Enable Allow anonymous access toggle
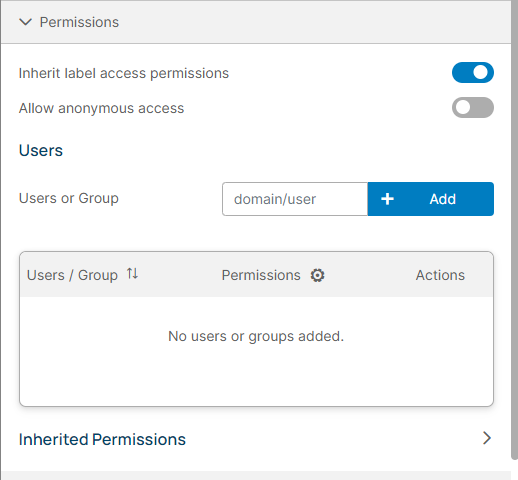This screenshot has width=518, height=480. point(473,107)
